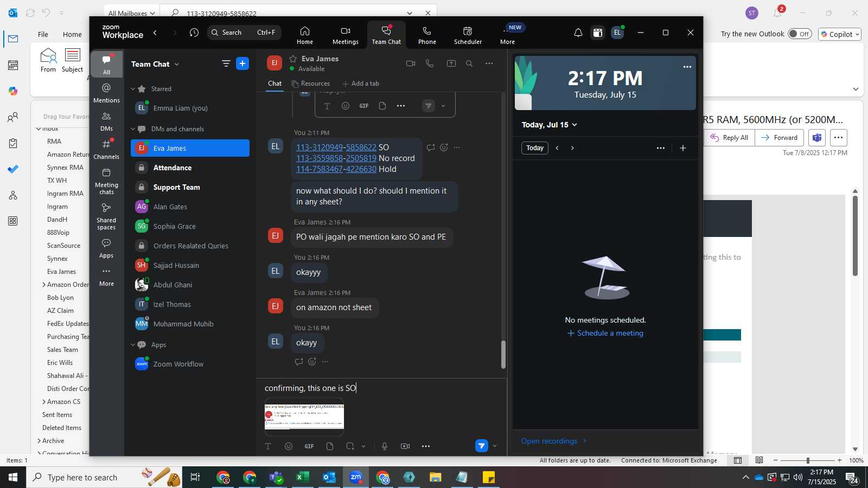Open order link 113-3559858-2505819

[x=336, y=158]
